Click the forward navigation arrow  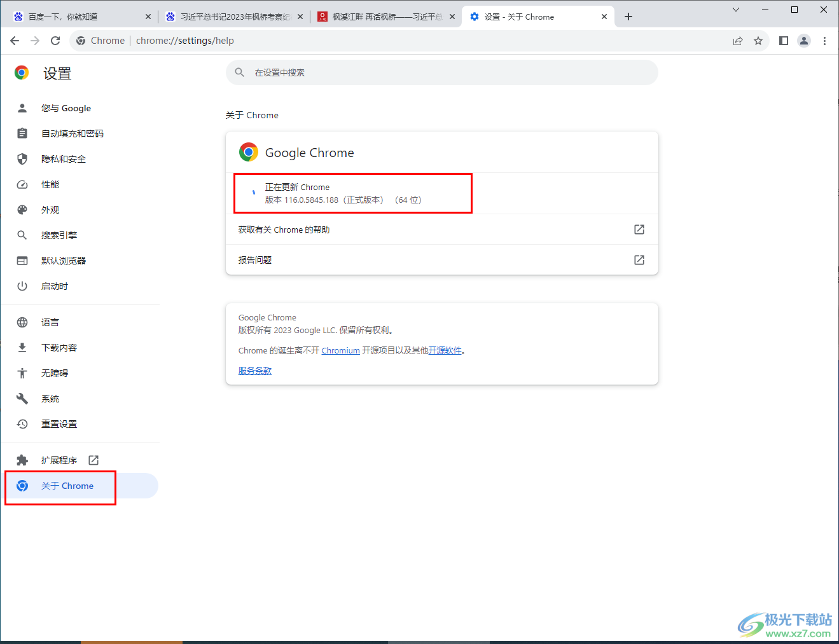click(35, 41)
